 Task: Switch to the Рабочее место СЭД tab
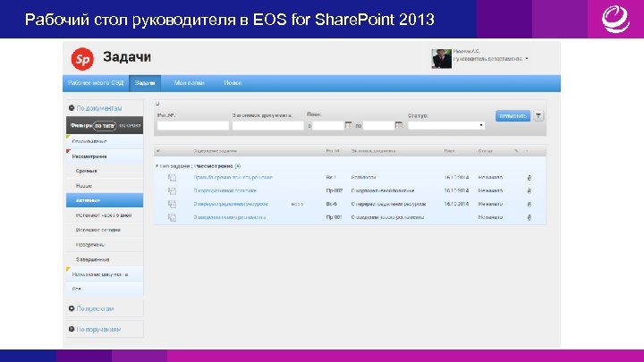(x=96, y=83)
